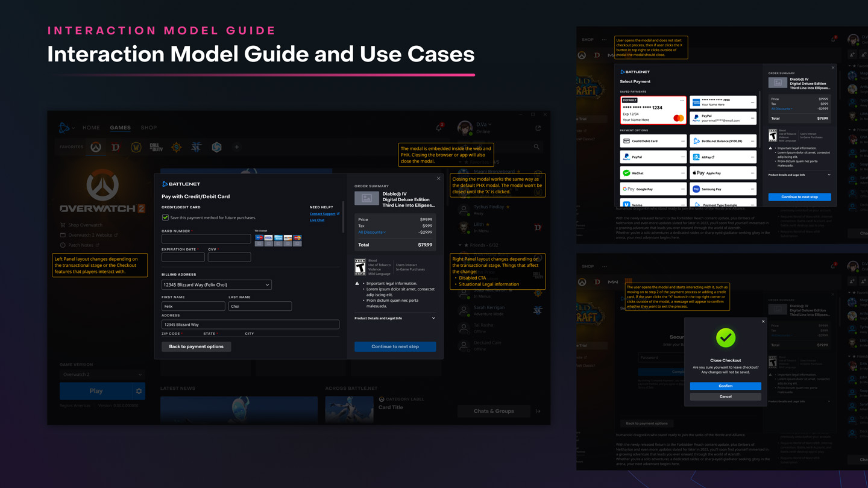This screenshot has width=868, height=488.
Task: Click Cancel in Close Checkout dialog
Action: coord(726,396)
